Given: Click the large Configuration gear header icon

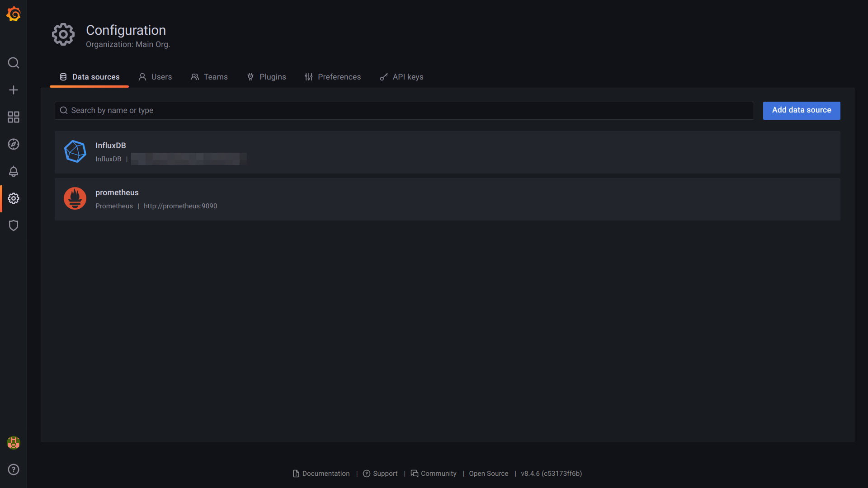Looking at the screenshot, I should pyautogui.click(x=63, y=34).
